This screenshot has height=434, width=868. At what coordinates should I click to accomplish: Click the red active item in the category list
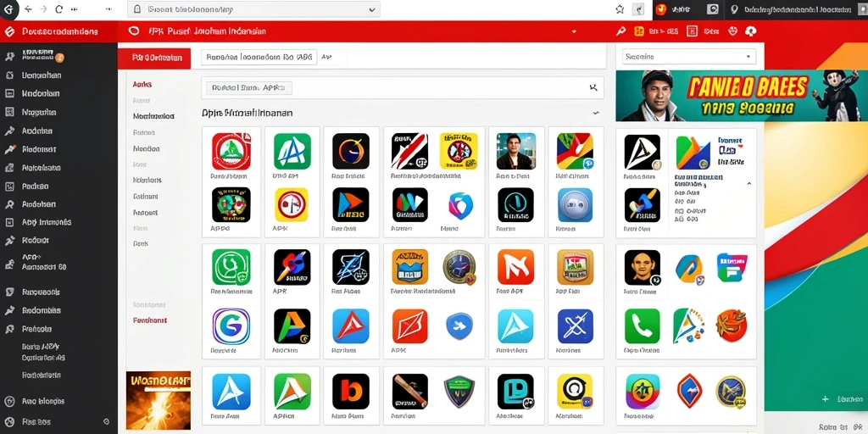pos(142,85)
